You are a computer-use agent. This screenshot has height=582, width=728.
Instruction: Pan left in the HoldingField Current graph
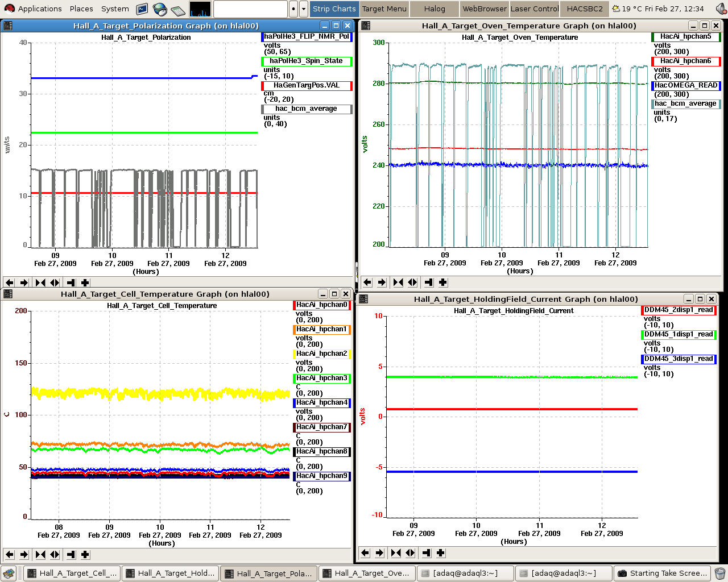click(x=365, y=552)
